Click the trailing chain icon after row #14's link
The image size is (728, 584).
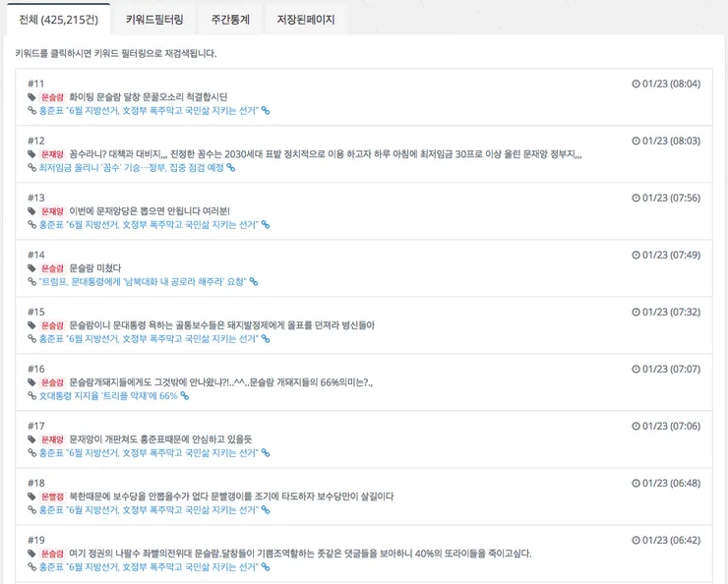[254, 281]
